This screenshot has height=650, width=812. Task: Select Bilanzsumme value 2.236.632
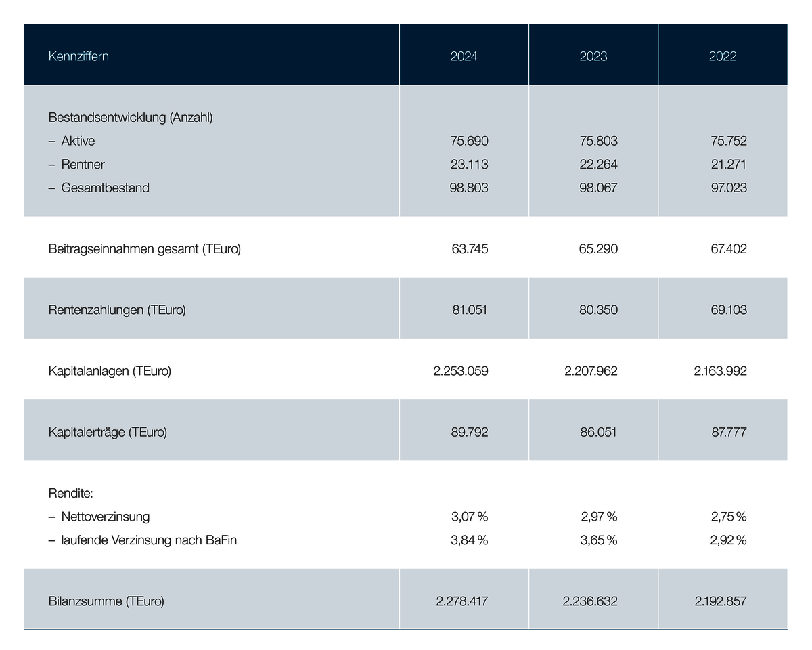(x=590, y=601)
